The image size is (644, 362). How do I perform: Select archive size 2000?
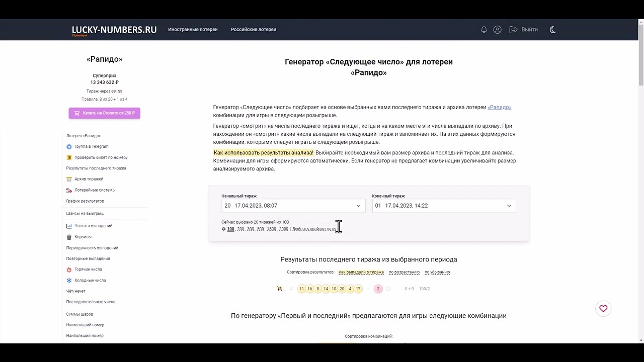tap(283, 229)
